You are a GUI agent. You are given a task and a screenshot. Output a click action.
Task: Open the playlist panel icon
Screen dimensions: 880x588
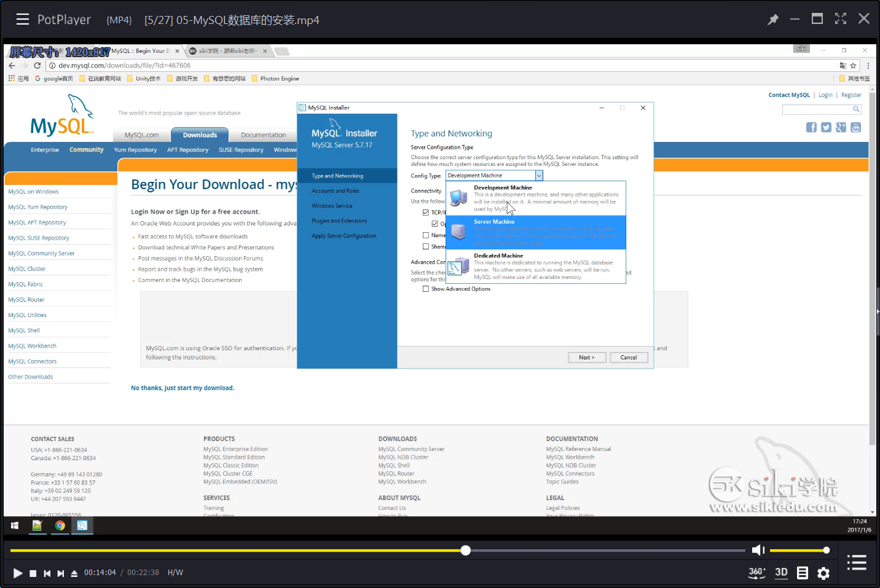[857, 562]
